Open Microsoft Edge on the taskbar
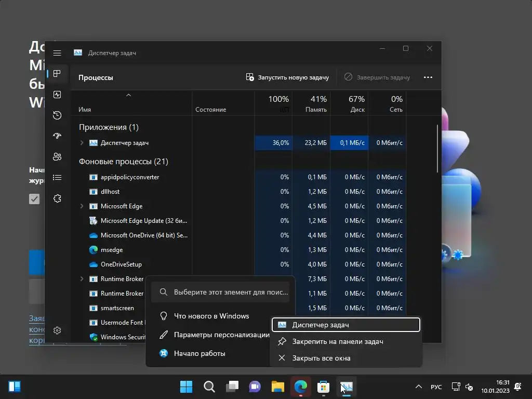 [301, 387]
